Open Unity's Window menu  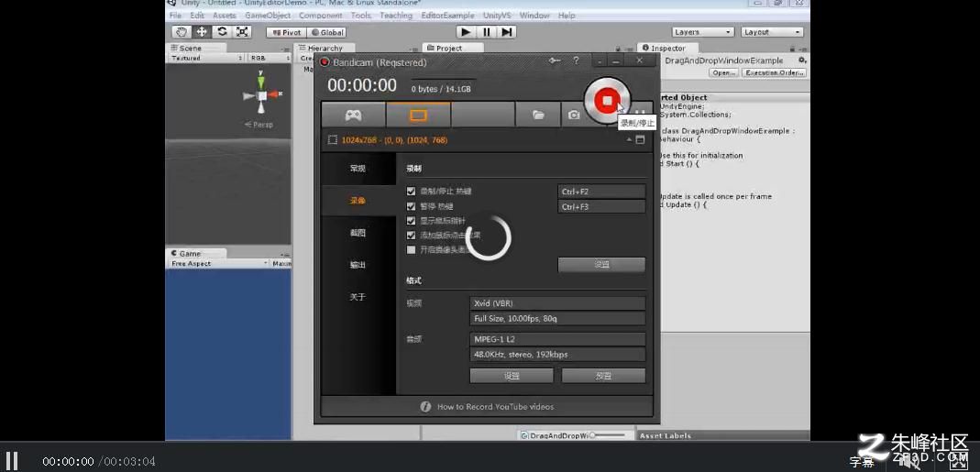(534, 15)
